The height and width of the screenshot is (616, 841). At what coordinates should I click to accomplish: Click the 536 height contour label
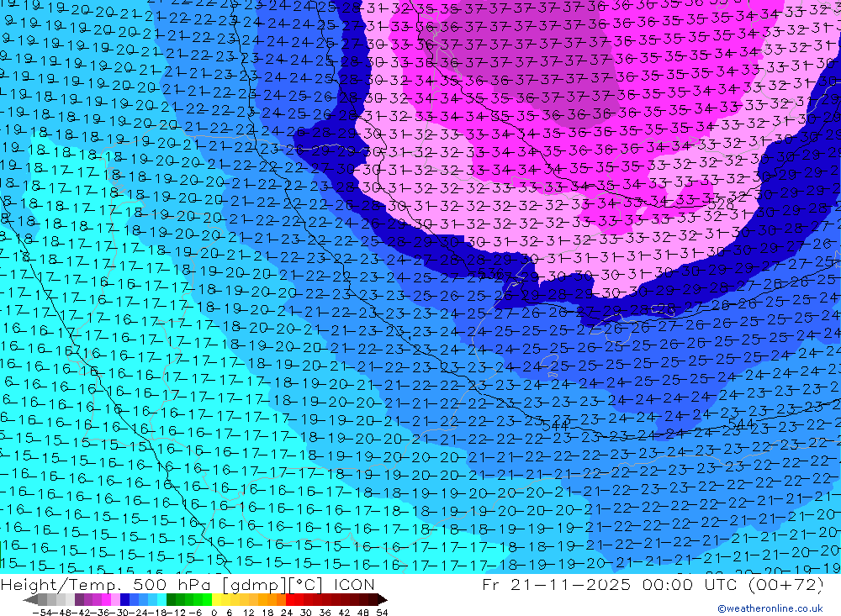click(x=490, y=273)
